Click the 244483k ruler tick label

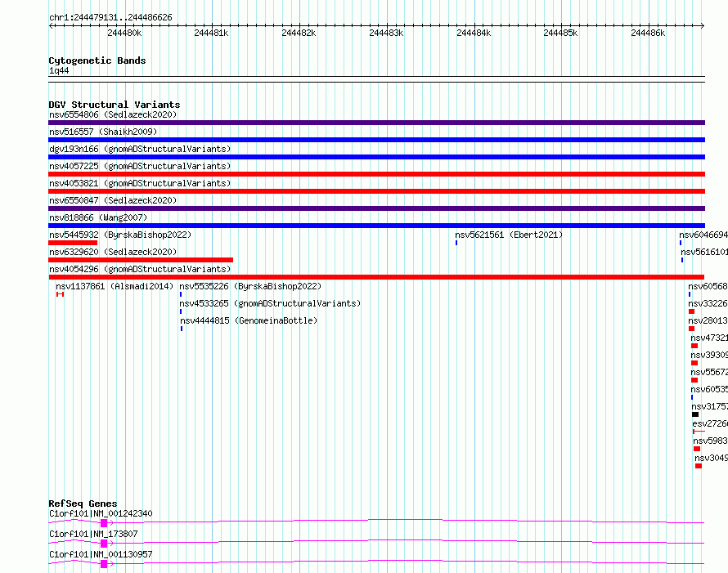point(386,33)
